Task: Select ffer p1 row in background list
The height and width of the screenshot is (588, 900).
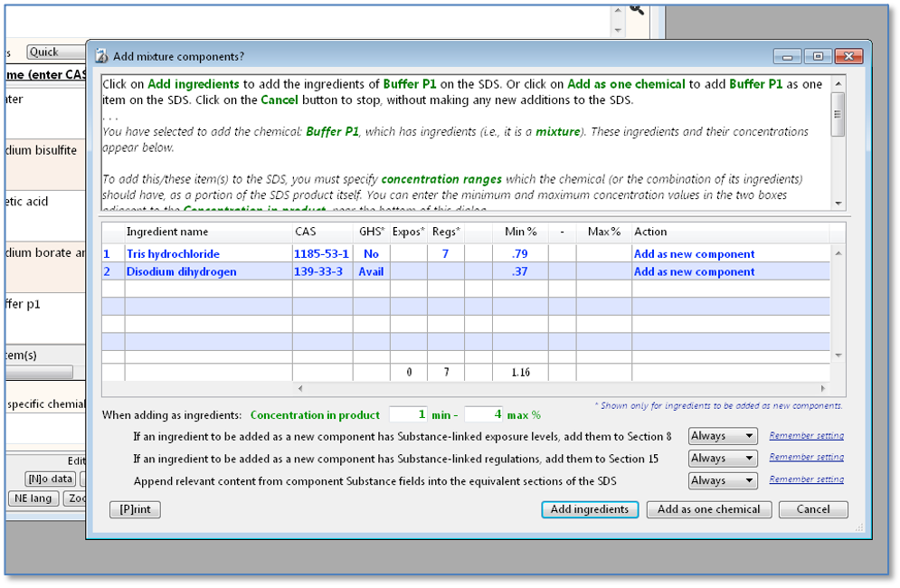Action: [45, 318]
